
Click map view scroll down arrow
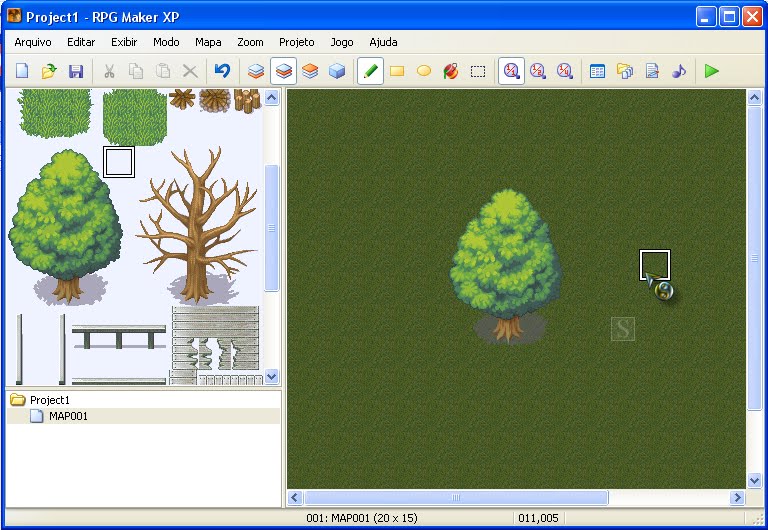(754, 481)
